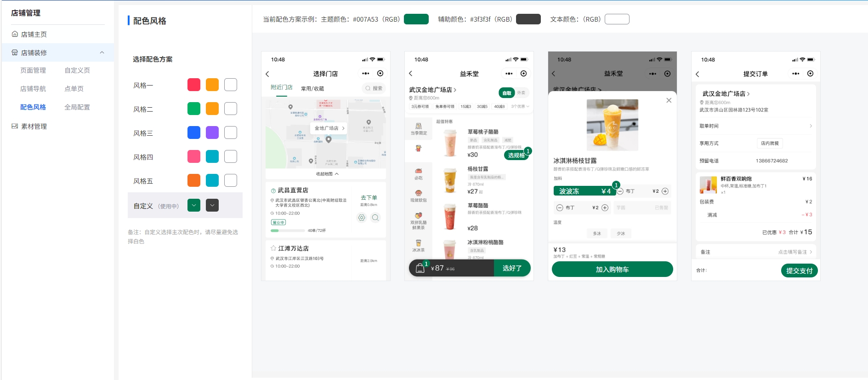Switch to the 常用/收藏 tab

[312, 88]
